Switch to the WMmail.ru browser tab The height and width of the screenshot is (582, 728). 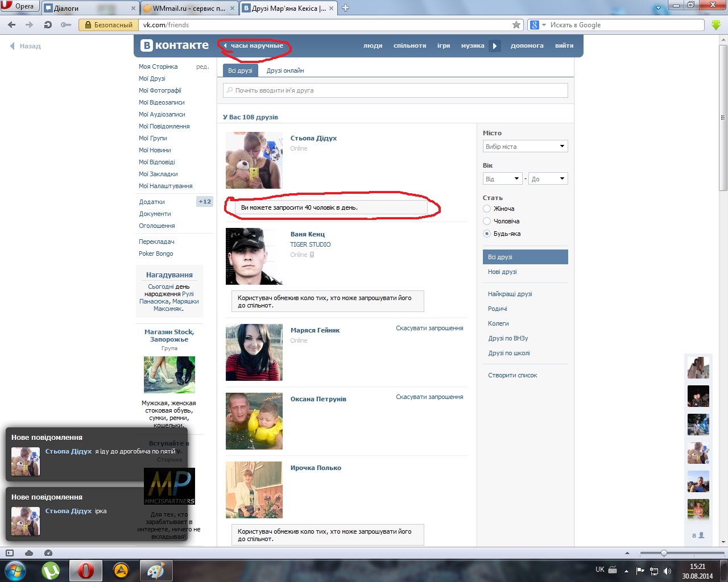click(189, 9)
